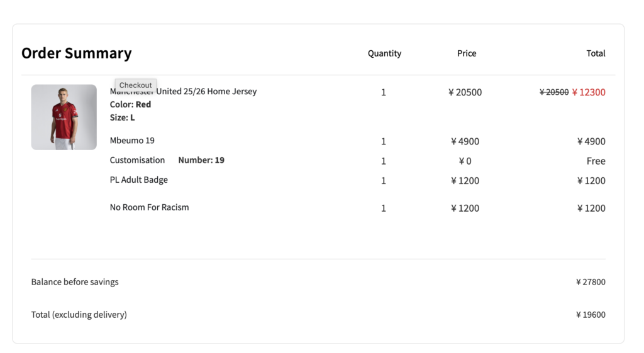The height and width of the screenshot is (353, 644).
Task: Click the Customisation row label
Action: point(137,160)
